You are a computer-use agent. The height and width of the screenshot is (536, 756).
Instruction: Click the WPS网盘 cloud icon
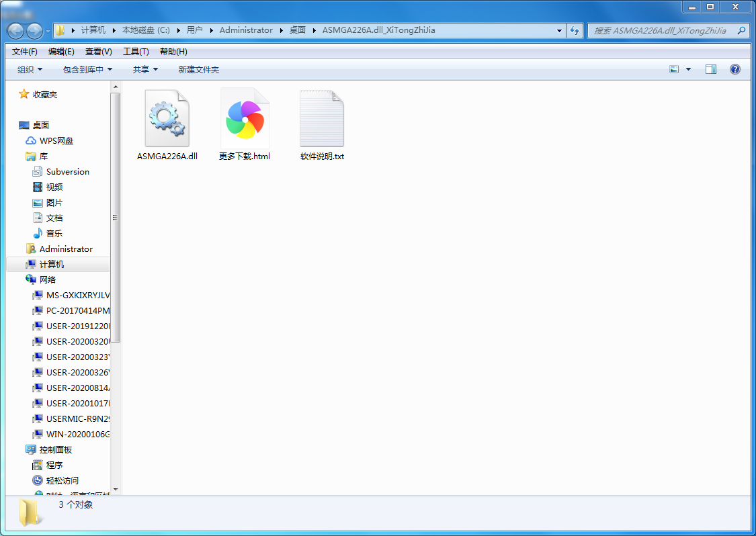(31, 141)
